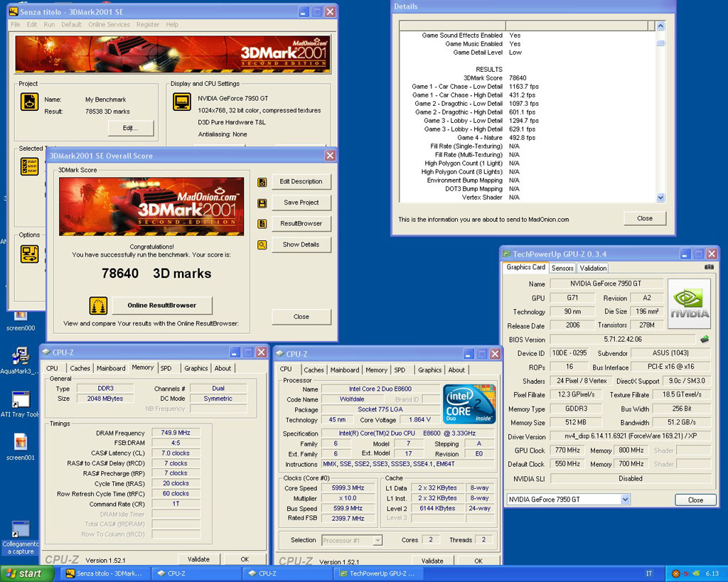Click the Edit Description icon
Image resolution: width=728 pixels, height=582 pixels.
click(262, 182)
